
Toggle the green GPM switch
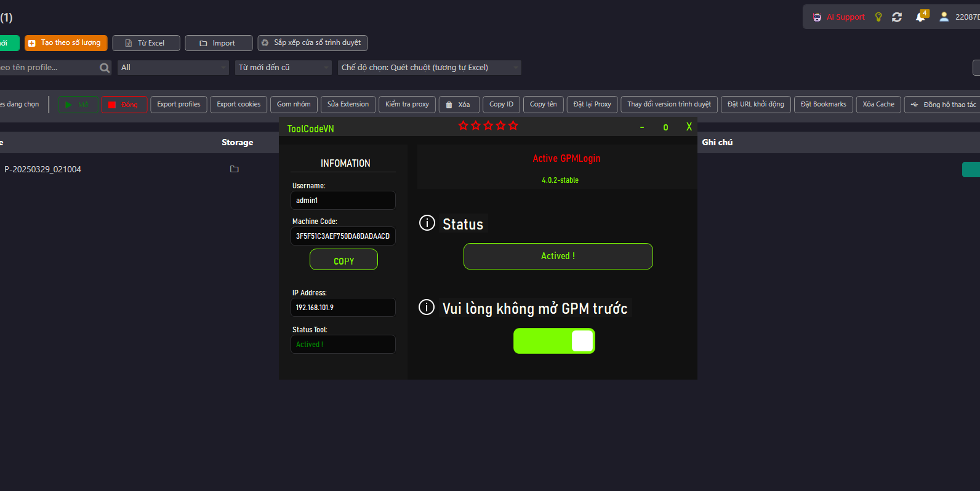tap(554, 341)
